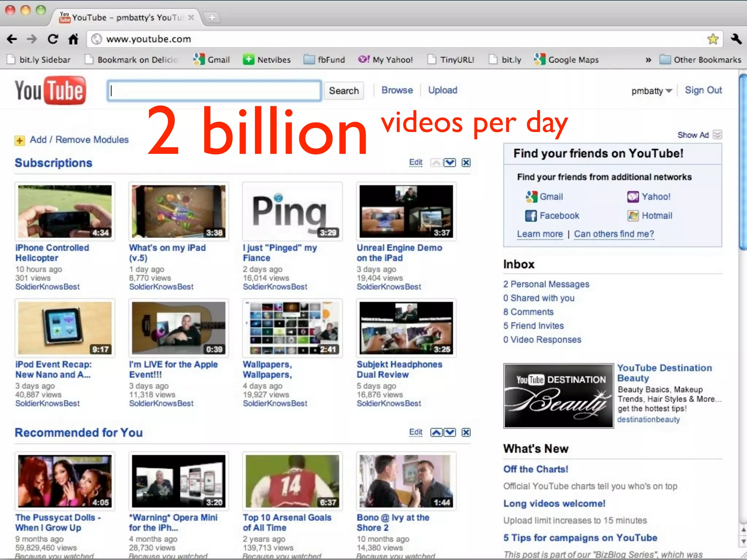Find friends via Hotmail link
747x560 pixels.
650,216
